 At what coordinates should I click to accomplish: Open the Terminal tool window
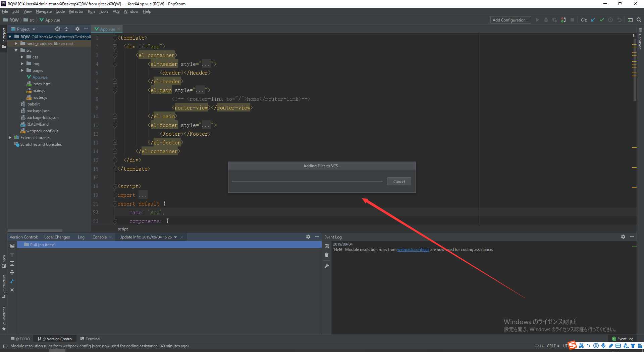[90, 339]
